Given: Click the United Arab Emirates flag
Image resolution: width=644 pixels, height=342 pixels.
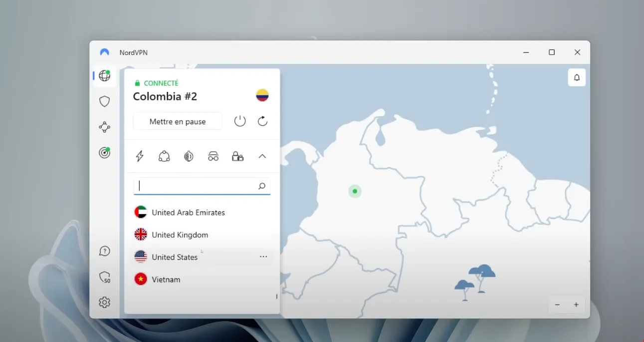Looking at the screenshot, I should tap(141, 212).
